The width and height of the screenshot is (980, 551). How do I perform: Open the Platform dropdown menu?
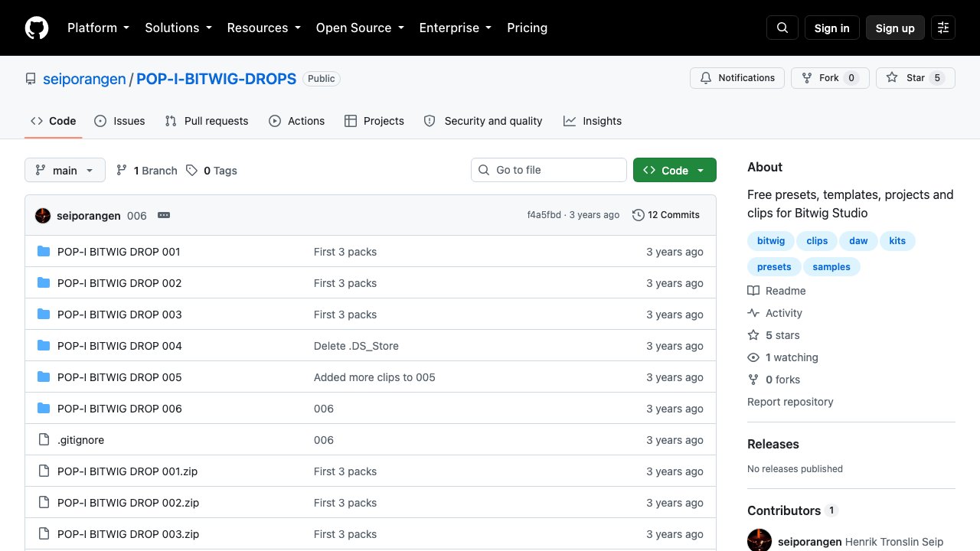(98, 28)
